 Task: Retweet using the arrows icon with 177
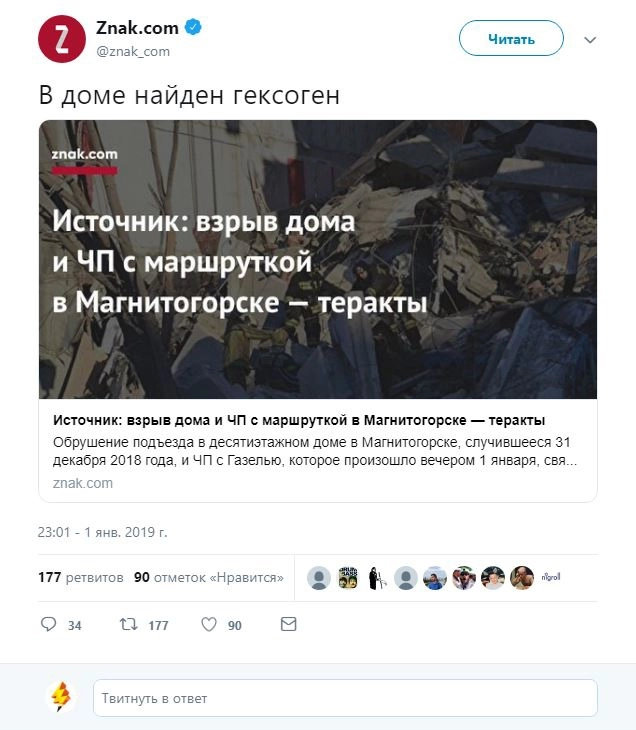[x=128, y=624]
